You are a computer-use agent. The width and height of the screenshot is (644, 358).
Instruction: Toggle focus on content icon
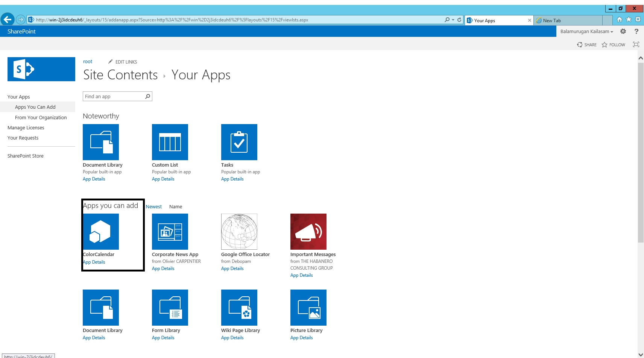tap(636, 44)
